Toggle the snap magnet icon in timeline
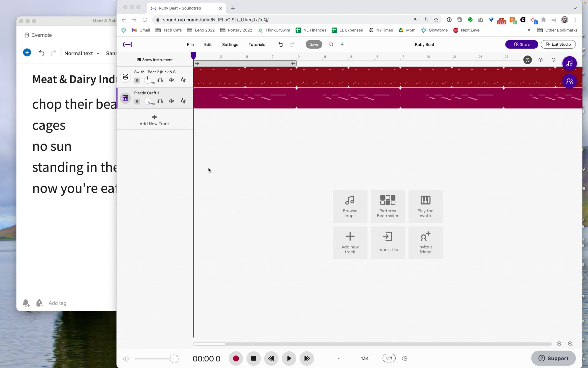The width and height of the screenshot is (588, 368). [527, 60]
